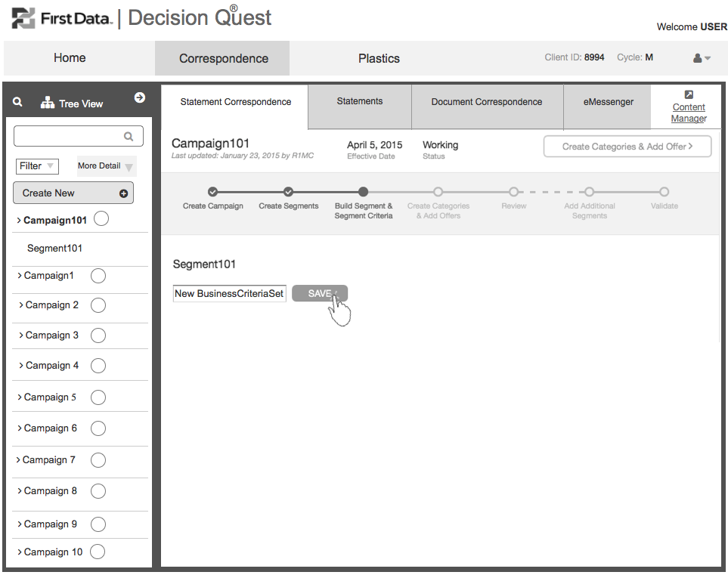728x575 pixels.
Task: Select the Campaign 8 radio circle
Action: pyautogui.click(x=98, y=491)
